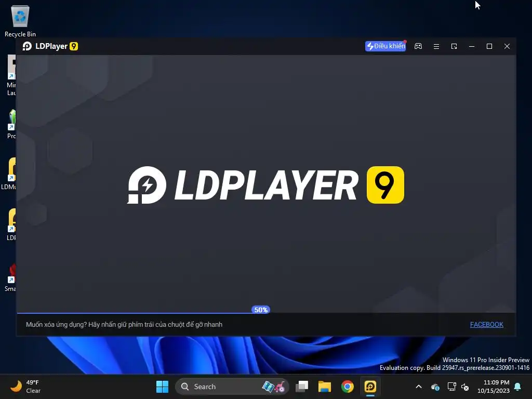Open the LDPlayer hamburger menu
The width and height of the screenshot is (532, 399).
[x=436, y=46]
